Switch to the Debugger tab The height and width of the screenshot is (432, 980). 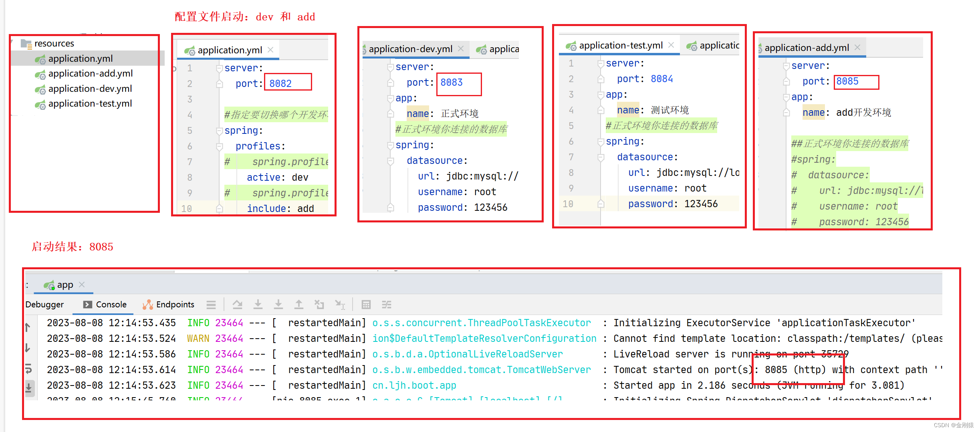point(44,305)
